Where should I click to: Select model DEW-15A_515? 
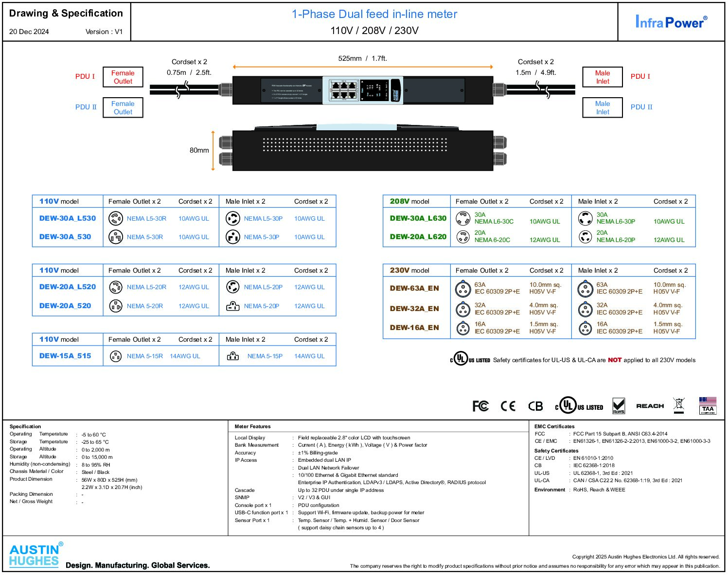[x=65, y=356]
